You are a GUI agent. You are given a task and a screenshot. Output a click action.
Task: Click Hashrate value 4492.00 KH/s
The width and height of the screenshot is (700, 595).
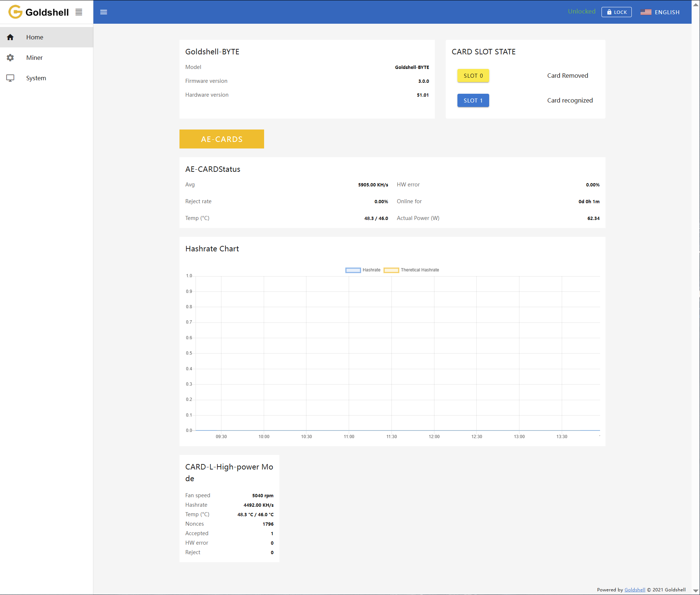pos(258,505)
